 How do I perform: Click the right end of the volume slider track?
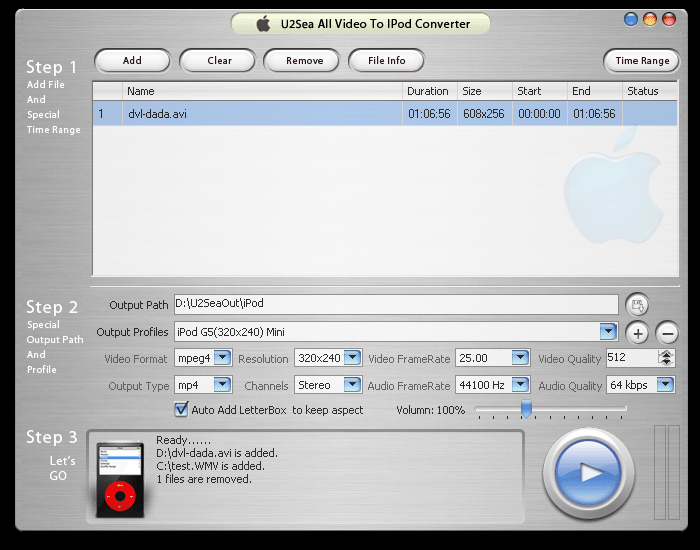(624, 408)
